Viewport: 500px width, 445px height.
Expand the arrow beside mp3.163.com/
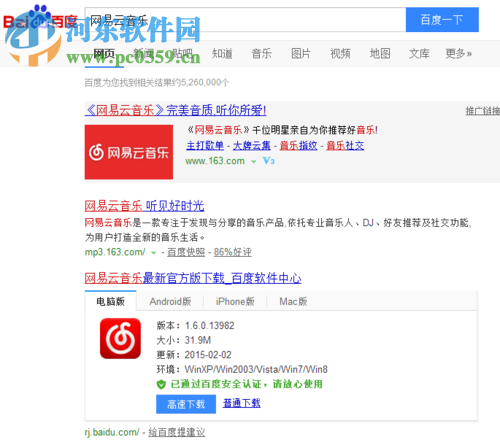pos(154,253)
